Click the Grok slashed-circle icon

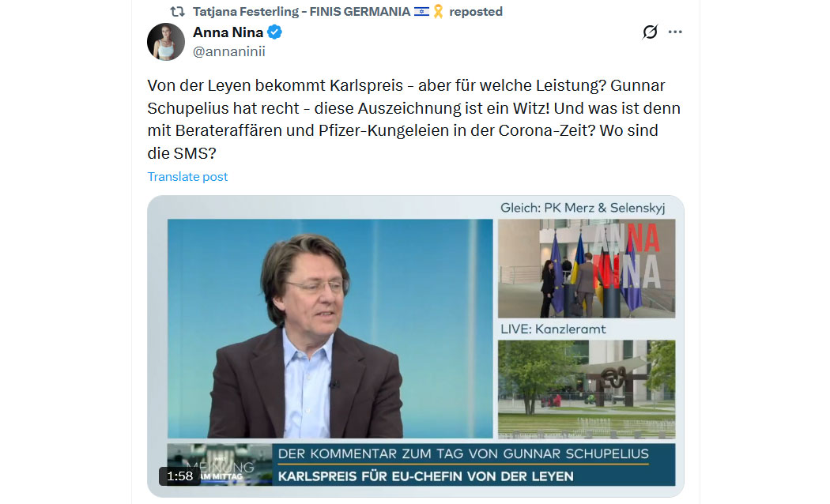click(650, 32)
